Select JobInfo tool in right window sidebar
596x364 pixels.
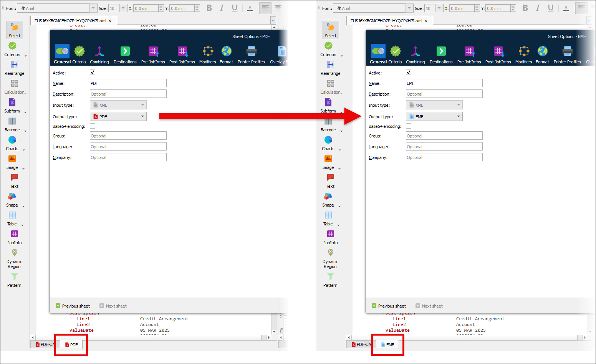[x=330, y=237]
